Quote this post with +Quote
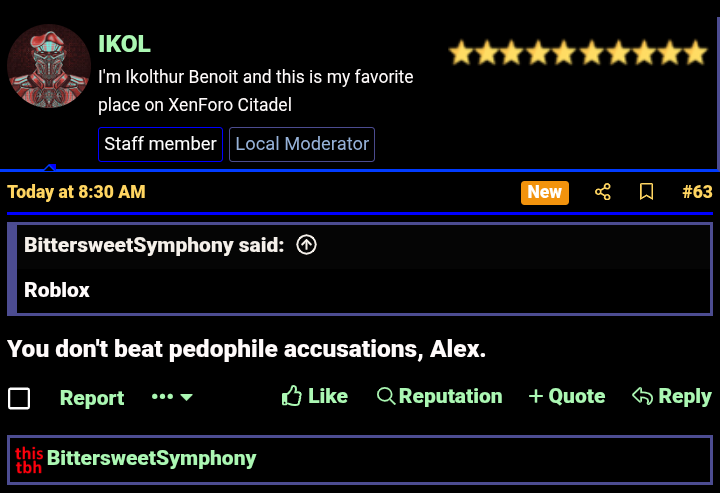This screenshot has height=493, width=720. click(566, 396)
